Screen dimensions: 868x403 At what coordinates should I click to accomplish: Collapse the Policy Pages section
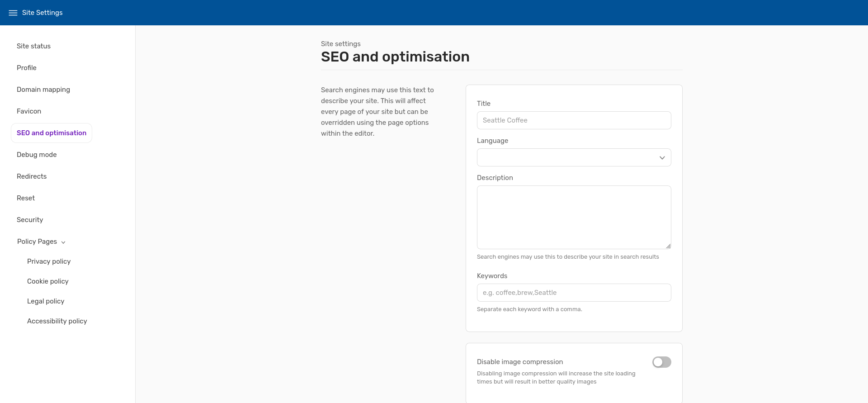41,242
